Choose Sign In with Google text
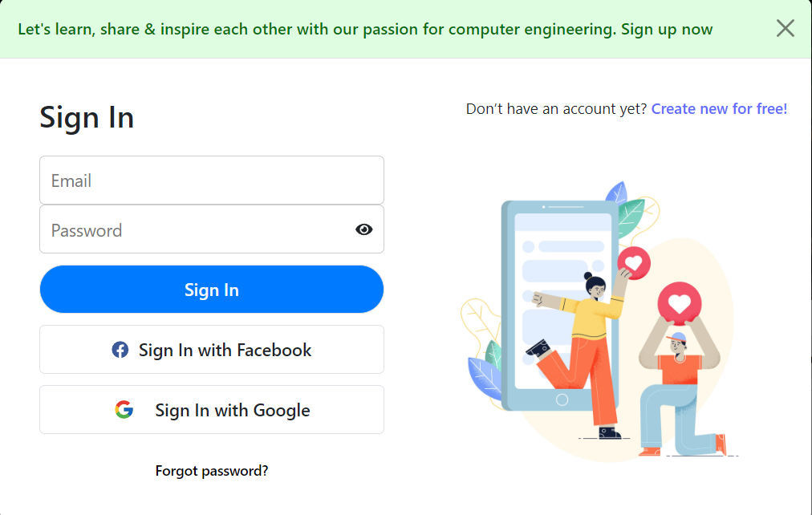Image resolution: width=812 pixels, height=515 pixels. point(233,411)
